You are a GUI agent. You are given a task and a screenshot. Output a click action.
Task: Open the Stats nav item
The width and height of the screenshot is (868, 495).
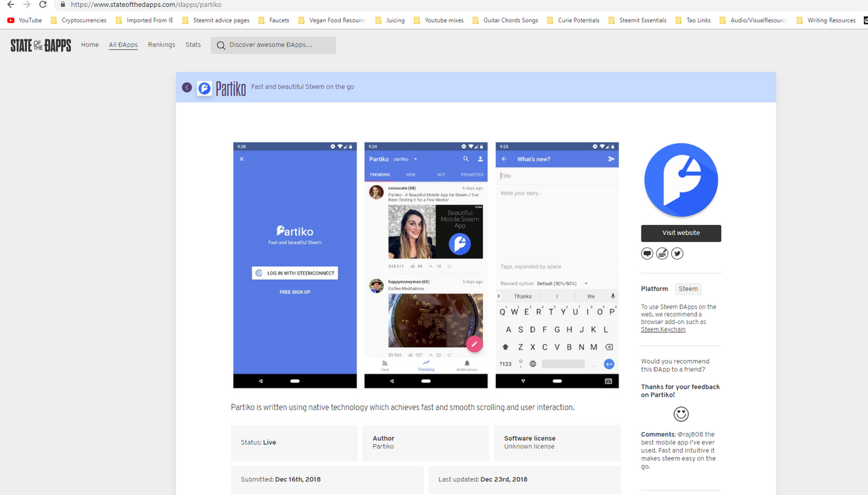(193, 45)
